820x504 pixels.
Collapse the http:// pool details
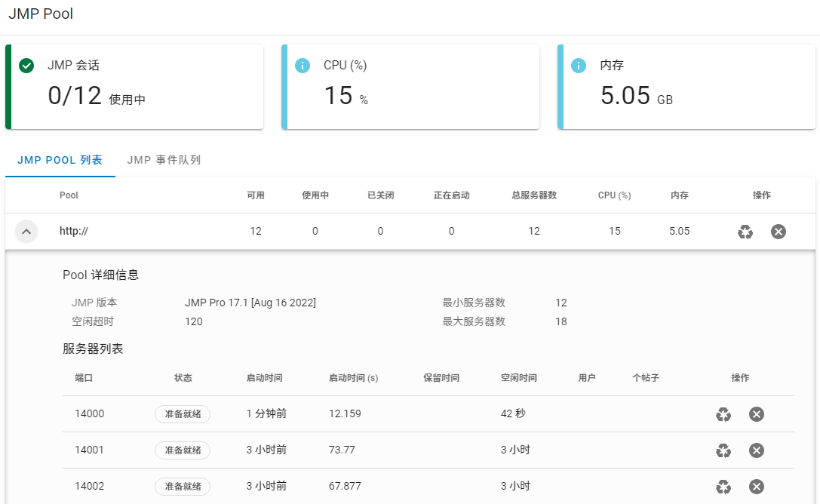click(x=26, y=232)
